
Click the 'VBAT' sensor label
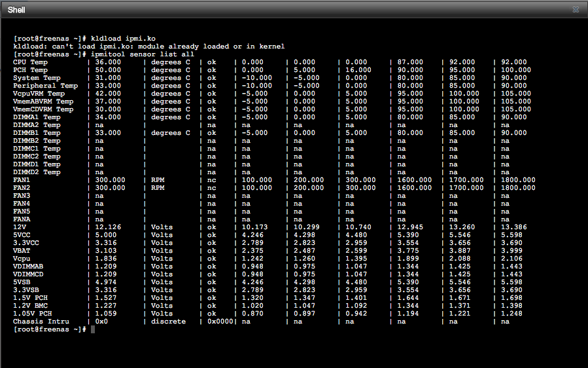tap(22, 251)
